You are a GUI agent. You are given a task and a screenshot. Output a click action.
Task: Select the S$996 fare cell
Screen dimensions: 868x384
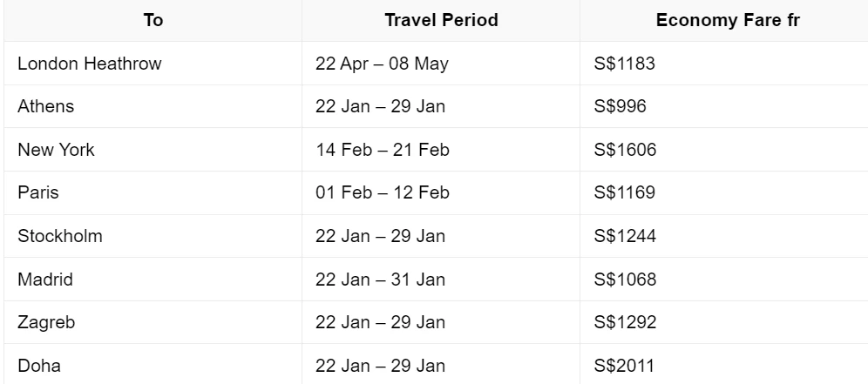click(x=724, y=106)
